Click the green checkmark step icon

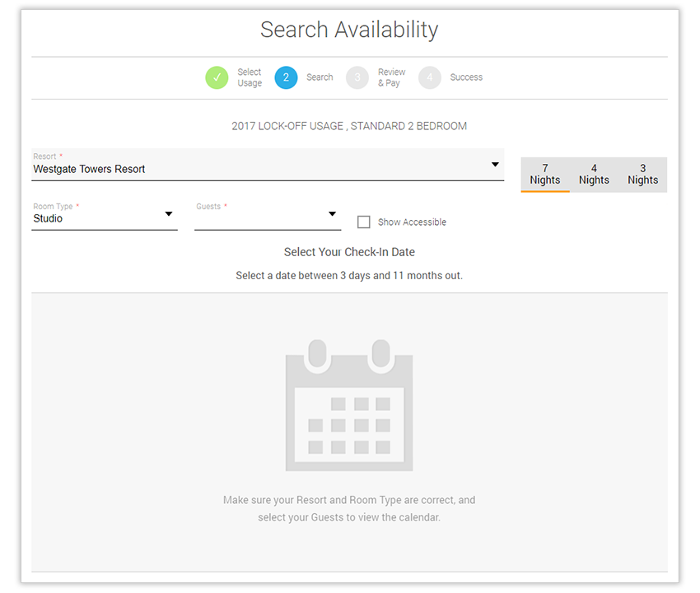tap(217, 77)
